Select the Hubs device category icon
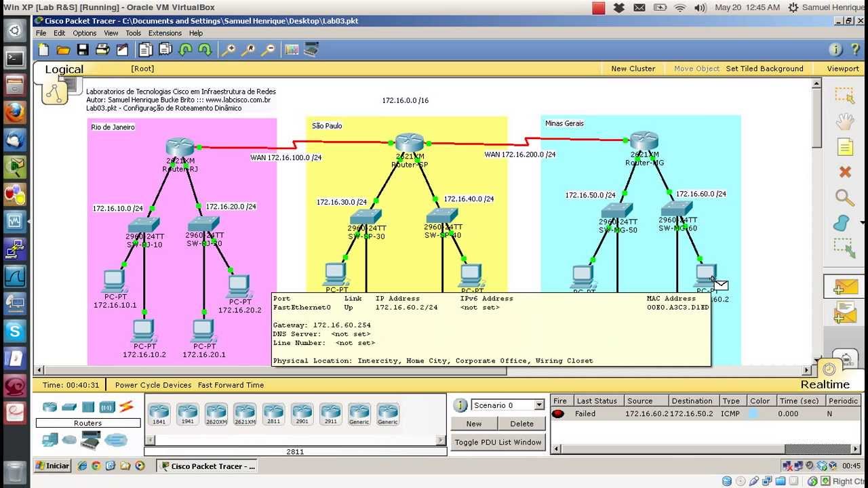The image size is (868, 488). point(88,407)
